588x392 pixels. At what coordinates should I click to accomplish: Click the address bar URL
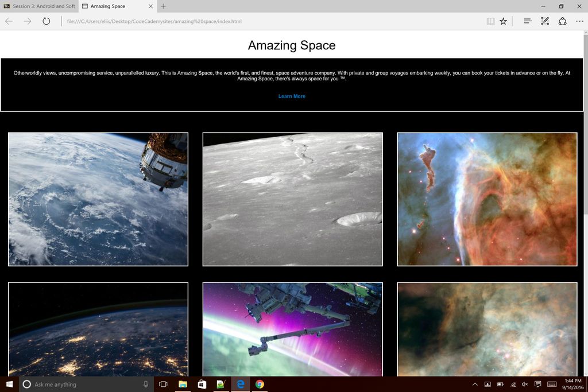(x=154, y=21)
